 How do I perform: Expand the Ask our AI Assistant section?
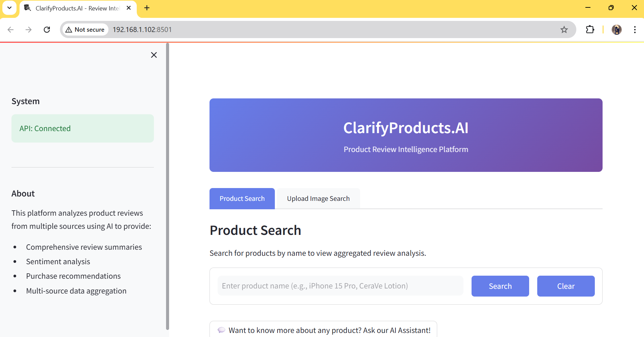[x=323, y=330]
